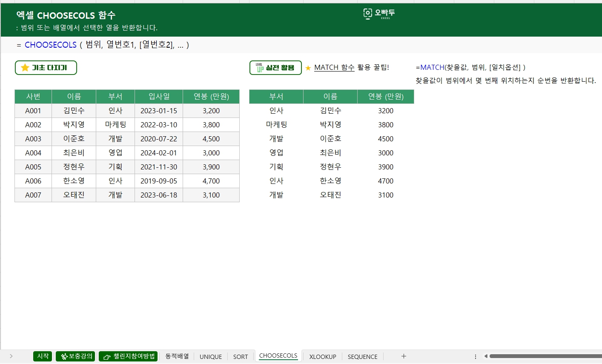Select cell A006
The height and width of the screenshot is (364, 602).
click(33, 181)
